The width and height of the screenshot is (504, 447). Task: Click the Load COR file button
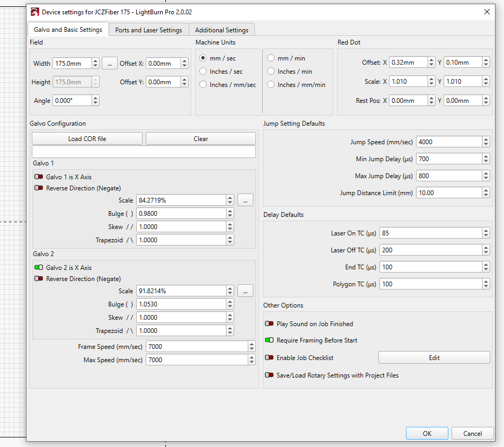coord(87,139)
